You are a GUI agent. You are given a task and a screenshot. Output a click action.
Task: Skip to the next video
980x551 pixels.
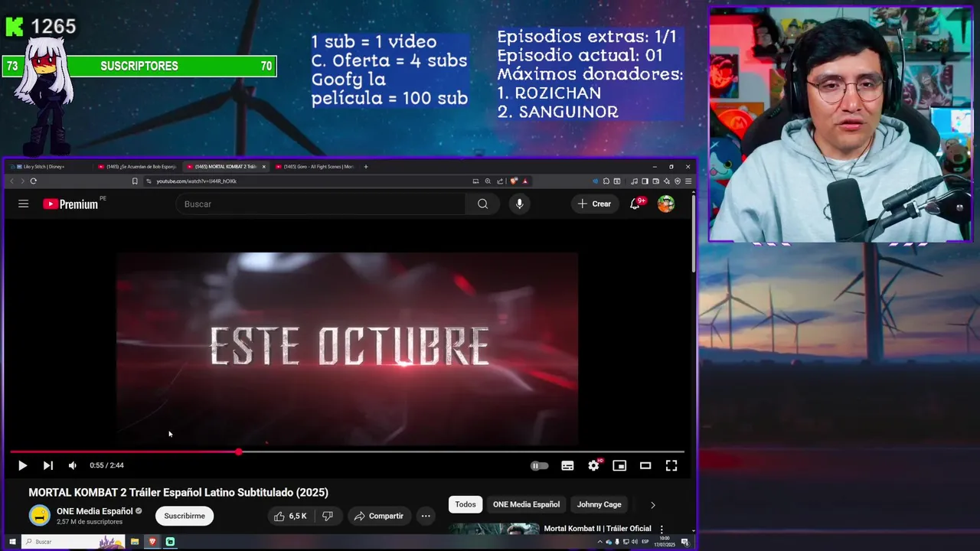pos(47,465)
